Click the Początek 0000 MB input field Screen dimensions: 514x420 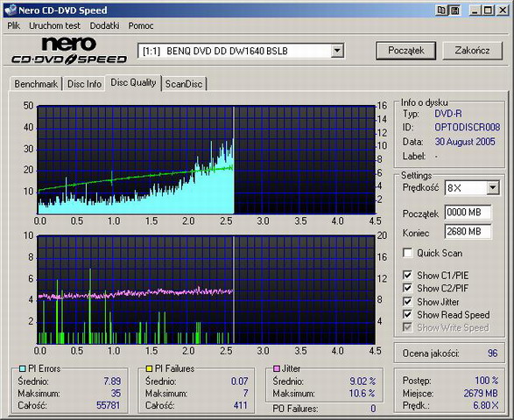point(468,213)
